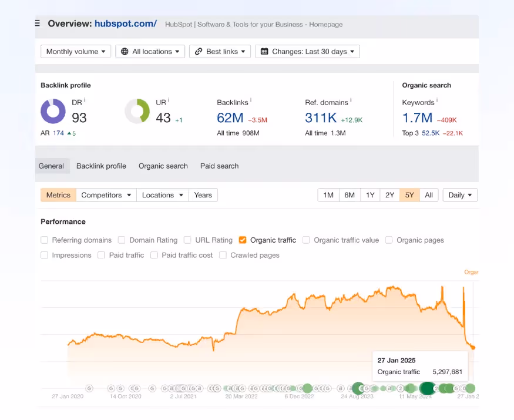This screenshot has height=420, width=514.
Task: Expand the Competitors dropdown
Action: coord(106,195)
